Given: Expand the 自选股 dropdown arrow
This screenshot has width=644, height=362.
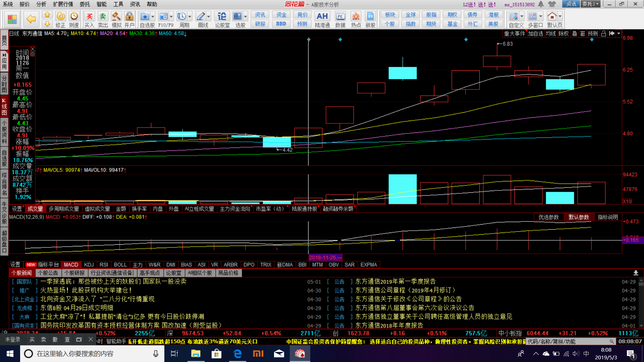Looking at the screenshot, I should pyautogui.click(x=153, y=16).
